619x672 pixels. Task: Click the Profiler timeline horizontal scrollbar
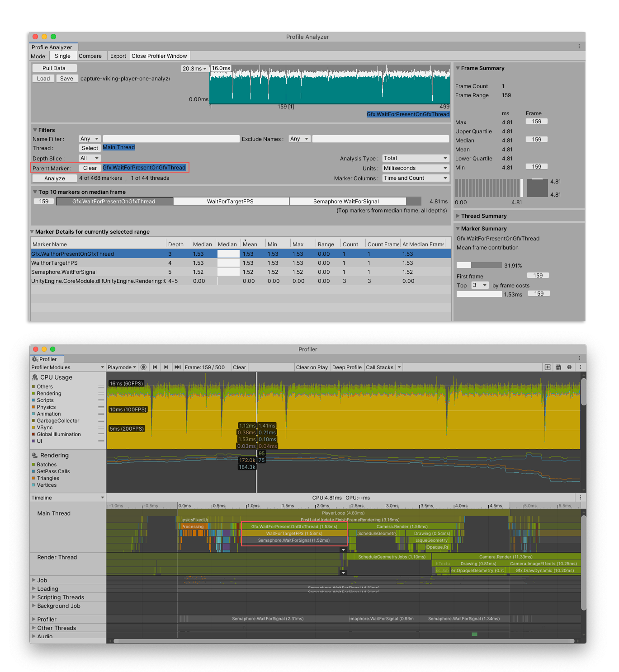tap(344, 641)
